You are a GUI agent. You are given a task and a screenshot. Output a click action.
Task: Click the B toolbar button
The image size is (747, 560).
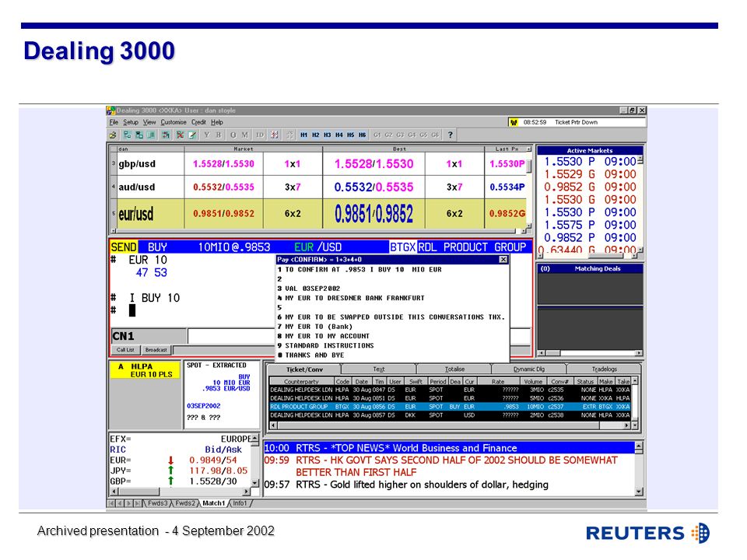click(219, 135)
